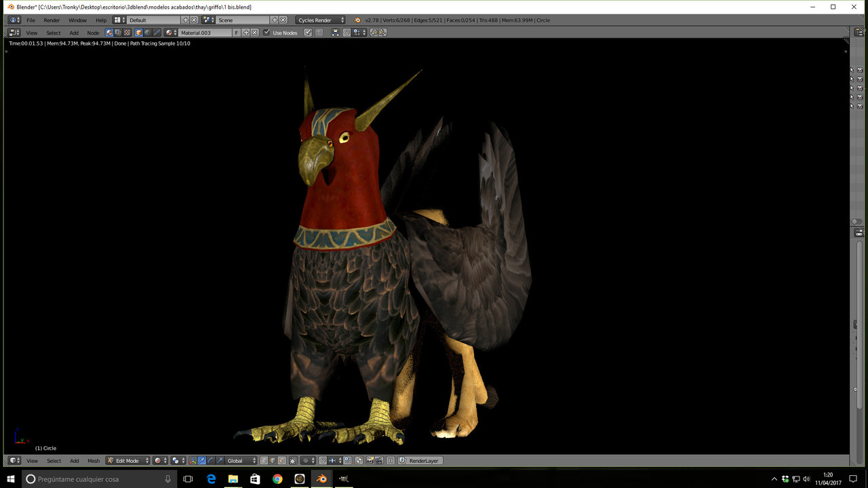Toggle fake user F for Material.003

(x=236, y=33)
